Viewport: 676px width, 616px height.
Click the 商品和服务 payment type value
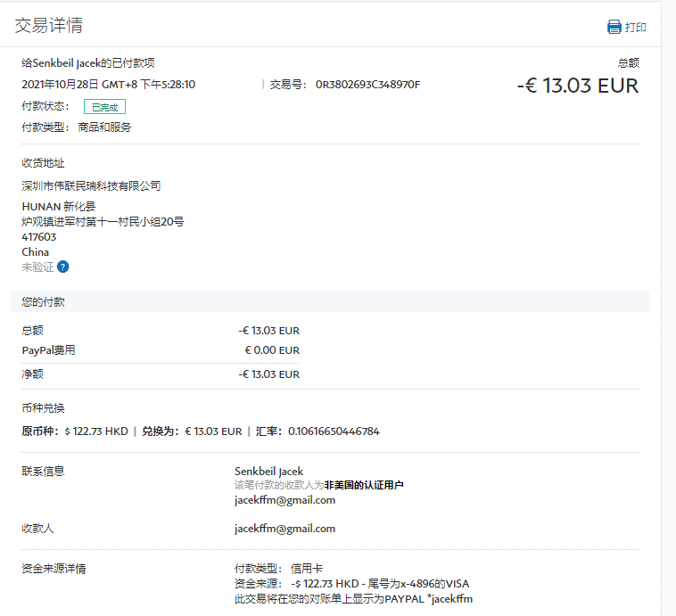(x=104, y=127)
